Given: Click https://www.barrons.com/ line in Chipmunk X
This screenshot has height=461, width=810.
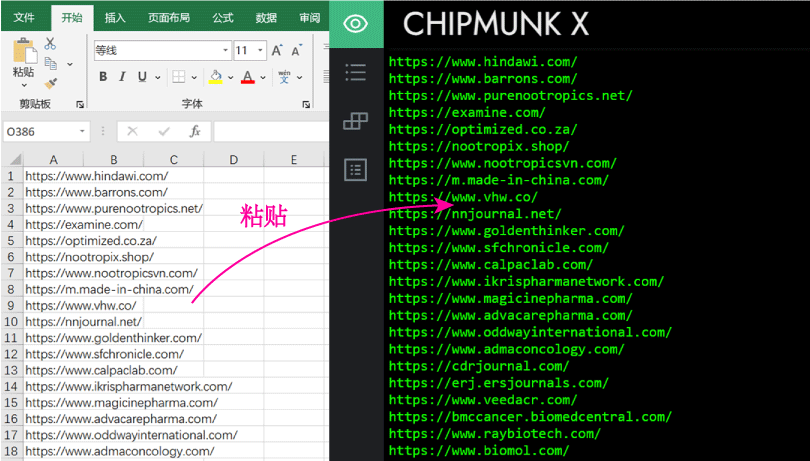Looking at the screenshot, I should click(x=483, y=79).
